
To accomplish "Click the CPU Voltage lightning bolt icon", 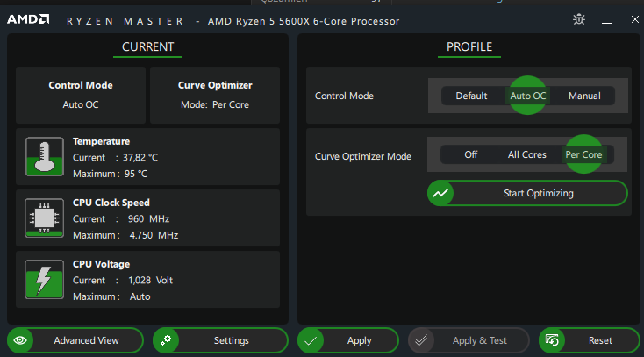I will (x=44, y=280).
